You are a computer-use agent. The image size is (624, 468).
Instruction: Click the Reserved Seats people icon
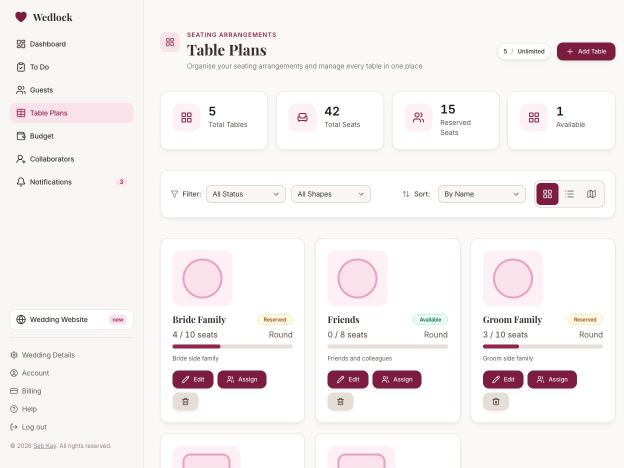(418, 117)
